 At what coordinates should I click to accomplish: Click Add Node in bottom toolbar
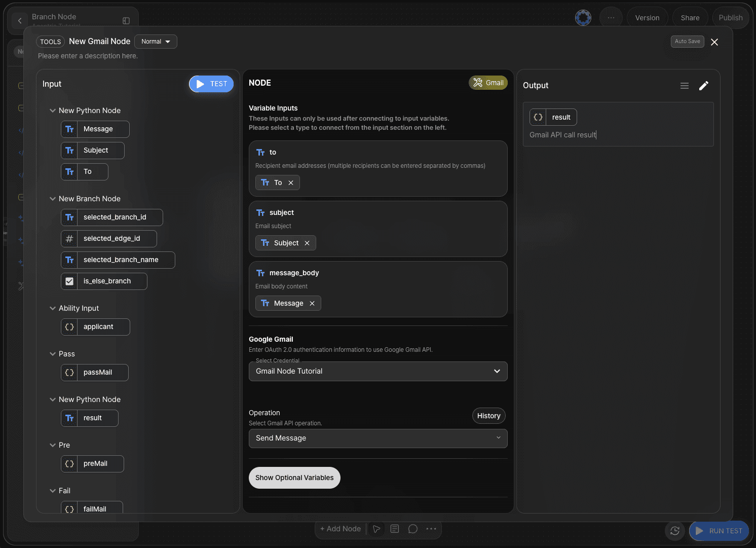(x=341, y=529)
